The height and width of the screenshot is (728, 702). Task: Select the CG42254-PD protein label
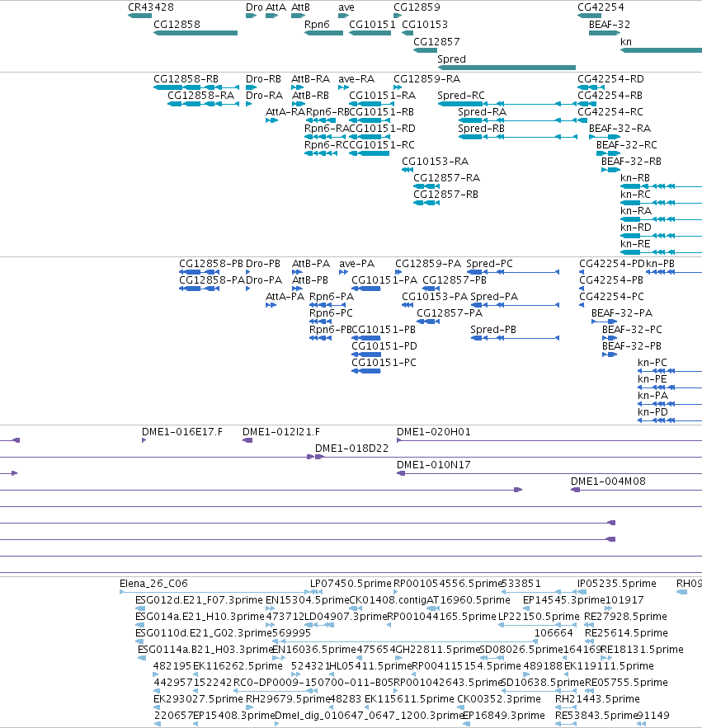pos(612,264)
